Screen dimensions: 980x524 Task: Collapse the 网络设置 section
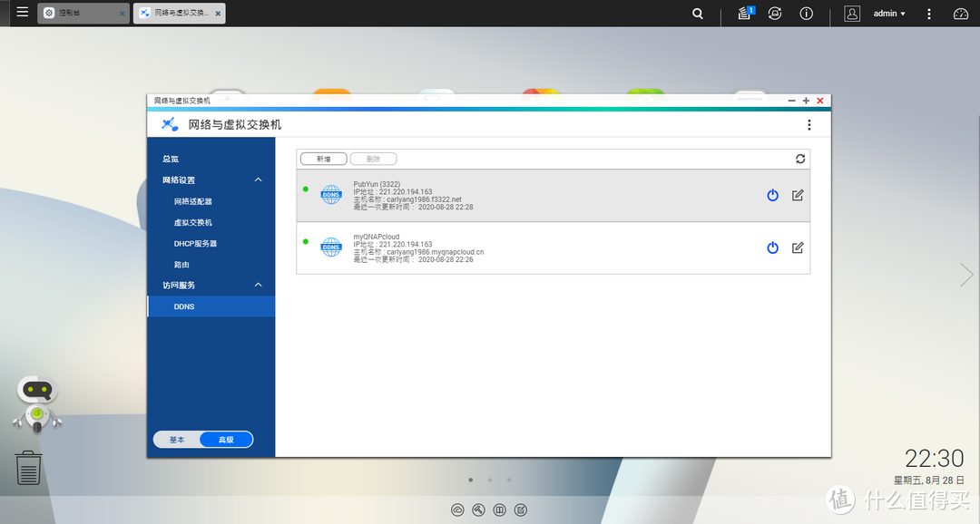pos(258,180)
